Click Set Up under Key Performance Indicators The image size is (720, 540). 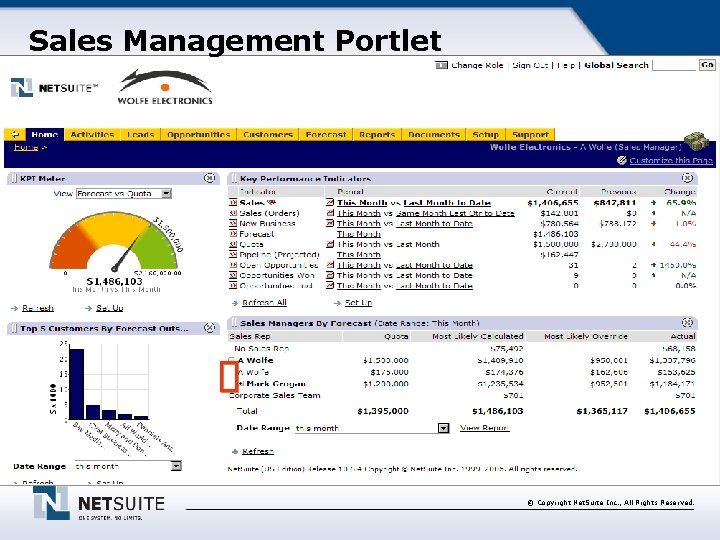click(x=358, y=303)
